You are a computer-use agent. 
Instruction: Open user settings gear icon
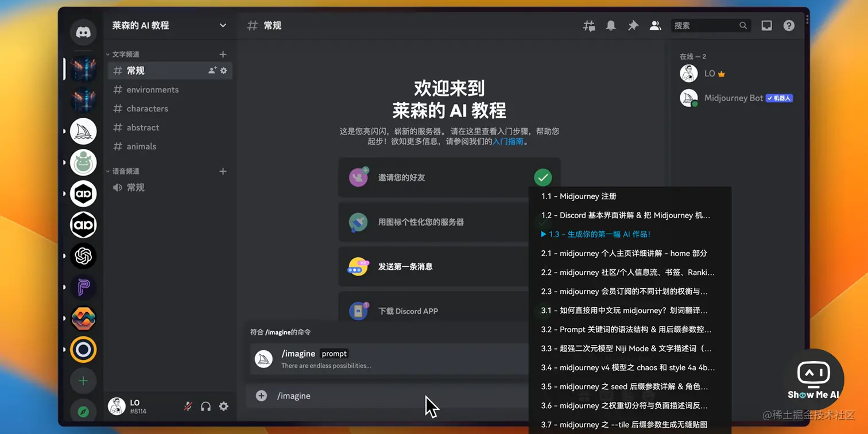tap(223, 406)
